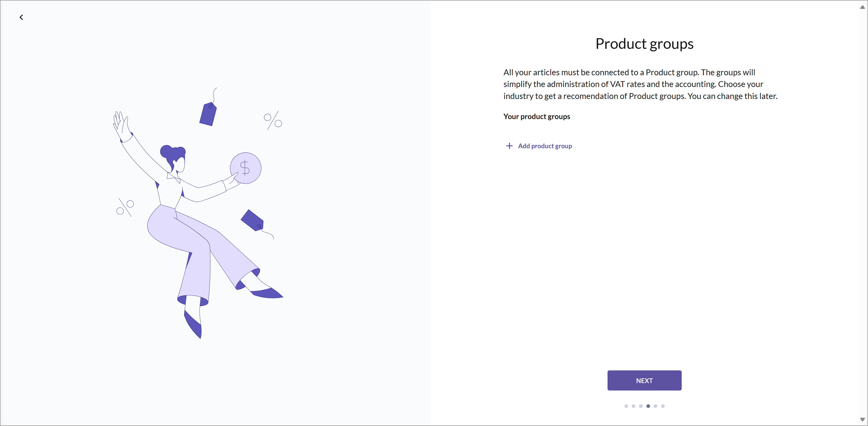Click the dollar coin in the illustration
868x426 pixels.
tap(246, 168)
